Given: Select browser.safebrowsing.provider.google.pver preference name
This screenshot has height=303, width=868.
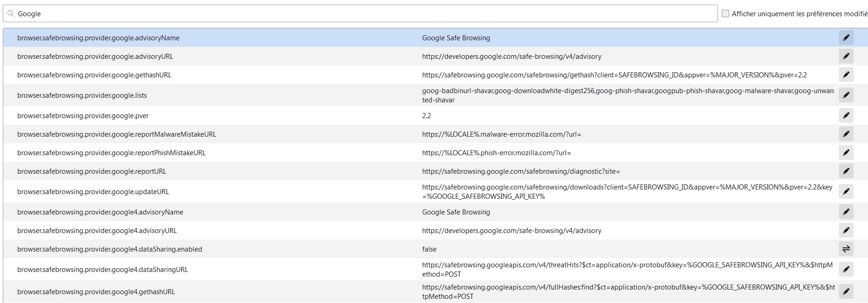Looking at the screenshot, I should [83, 116].
